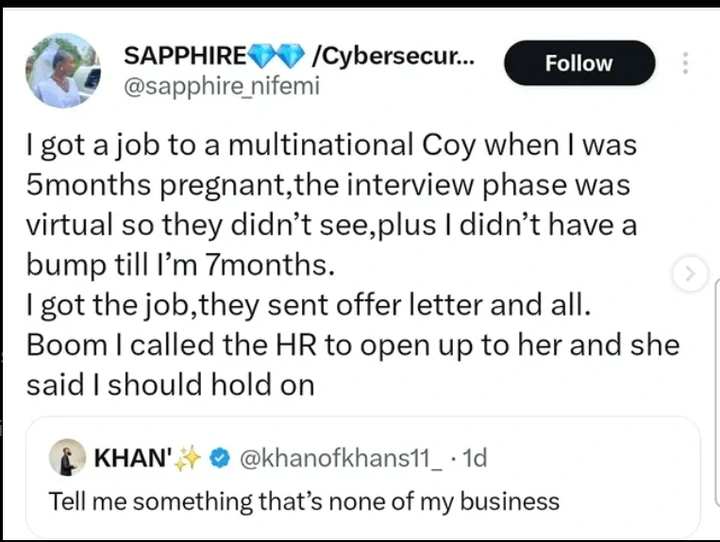Open SAPPHIRE's profile picture
Image resolution: width=720 pixels, height=542 pixels.
(x=62, y=70)
